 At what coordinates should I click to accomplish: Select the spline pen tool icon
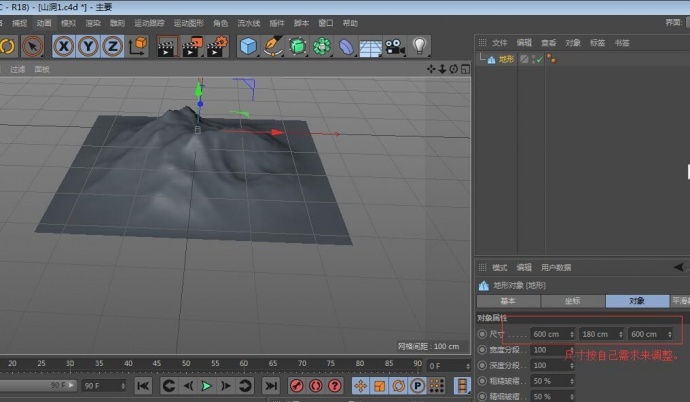pos(273,46)
